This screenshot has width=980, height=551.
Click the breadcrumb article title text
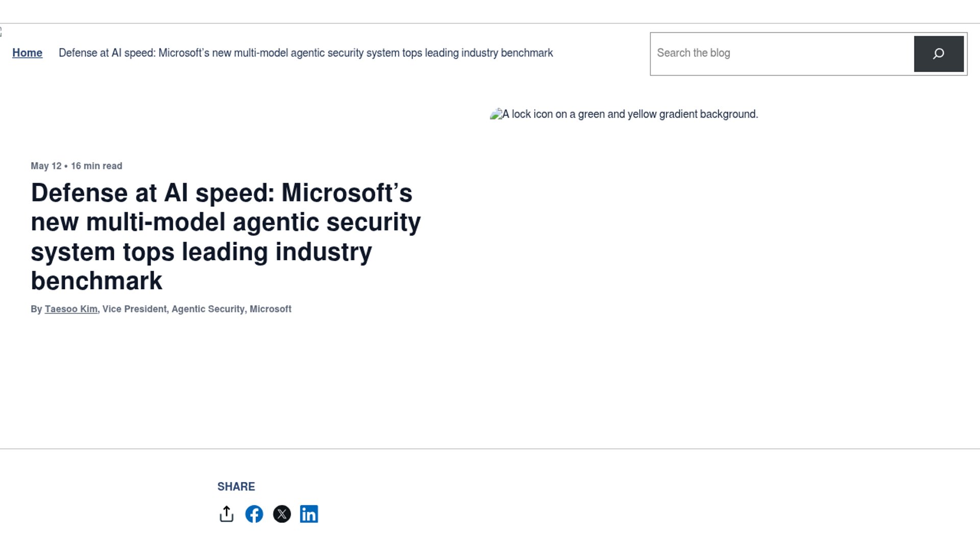pyautogui.click(x=306, y=53)
